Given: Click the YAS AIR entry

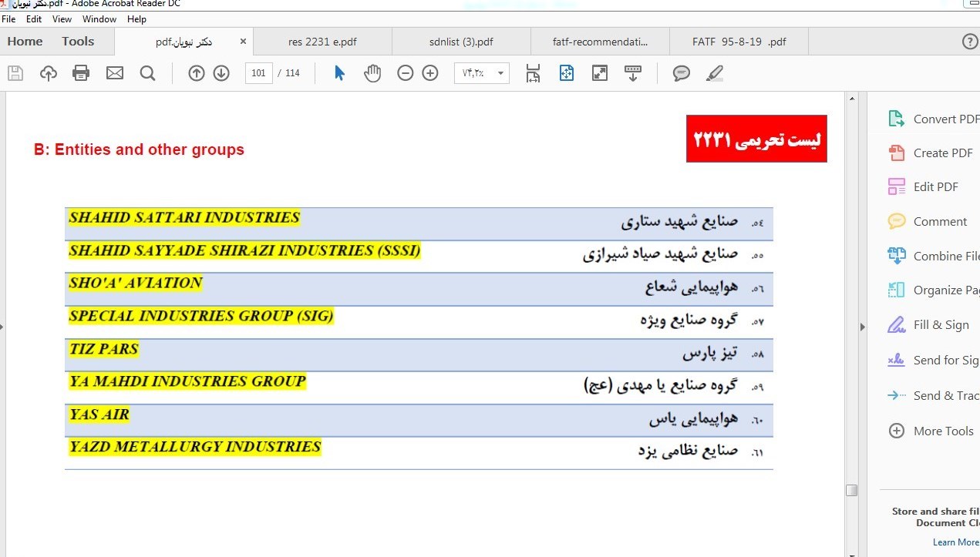Looking at the screenshot, I should (99, 414).
